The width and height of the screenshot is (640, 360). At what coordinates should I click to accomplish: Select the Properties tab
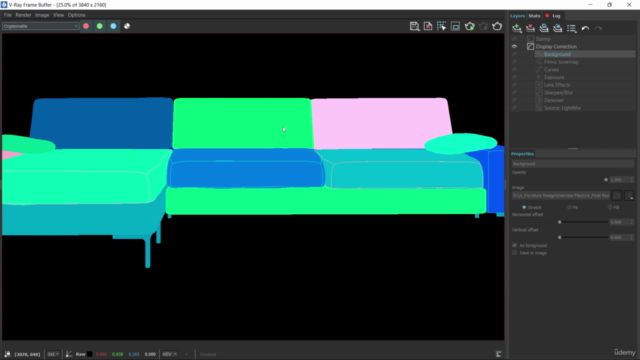pyautogui.click(x=522, y=154)
